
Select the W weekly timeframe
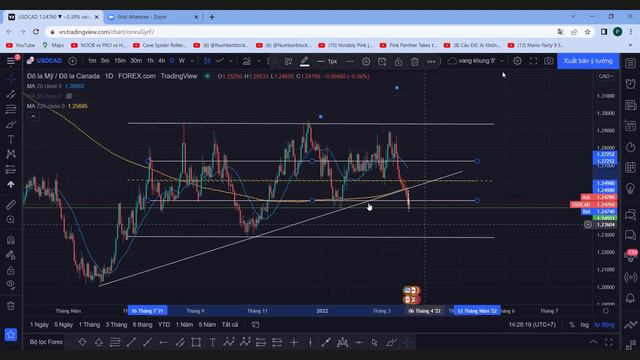pos(182,61)
